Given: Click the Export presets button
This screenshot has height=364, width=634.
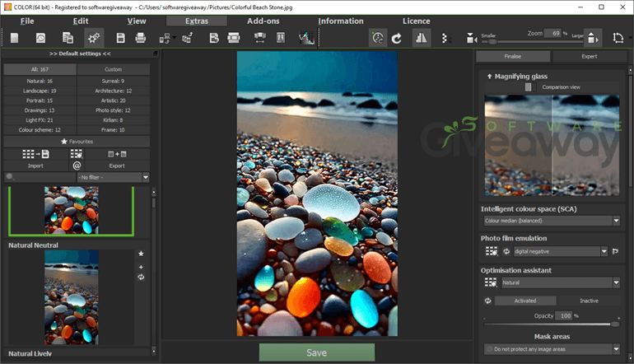Looking at the screenshot, I should pos(117,159).
